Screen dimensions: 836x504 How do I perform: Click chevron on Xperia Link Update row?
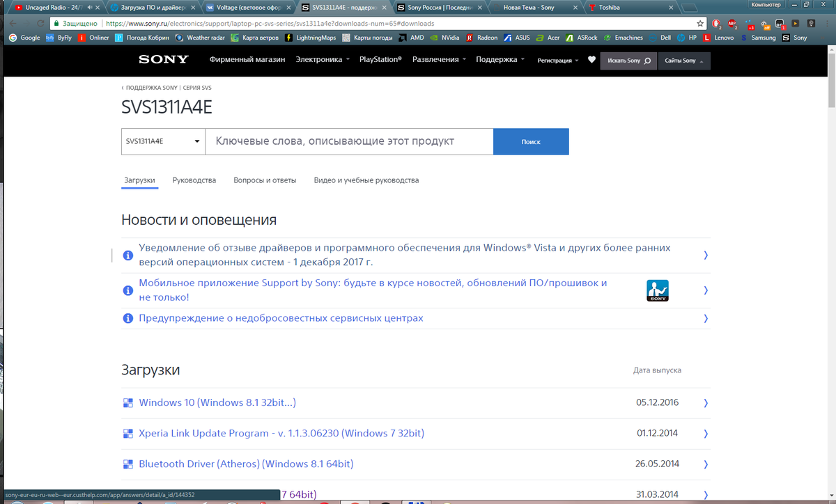point(706,434)
